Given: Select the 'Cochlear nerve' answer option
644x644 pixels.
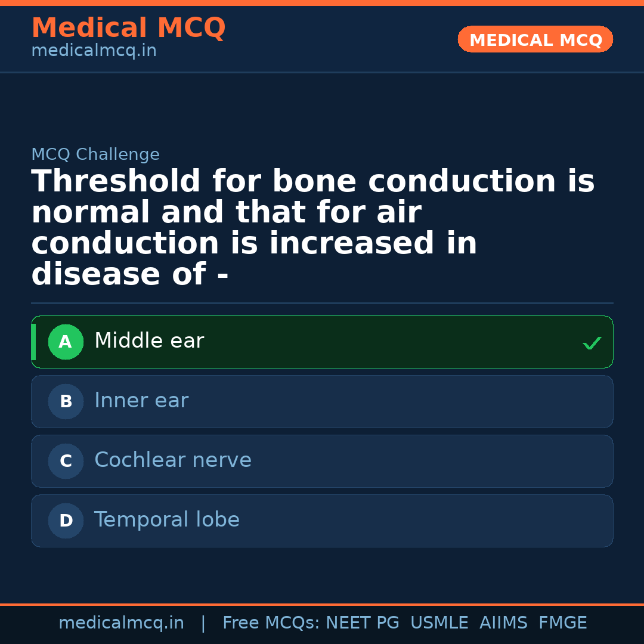Looking at the screenshot, I should (322, 461).
